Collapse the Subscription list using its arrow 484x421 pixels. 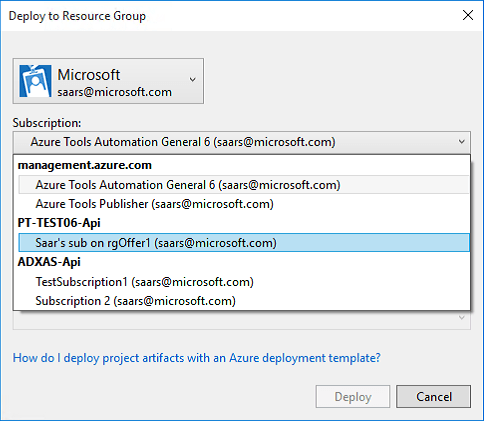click(x=461, y=142)
